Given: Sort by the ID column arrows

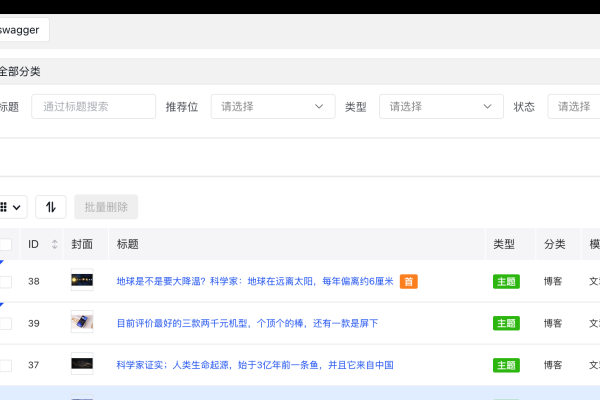Looking at the screenshot, I should tap(55, 244).
